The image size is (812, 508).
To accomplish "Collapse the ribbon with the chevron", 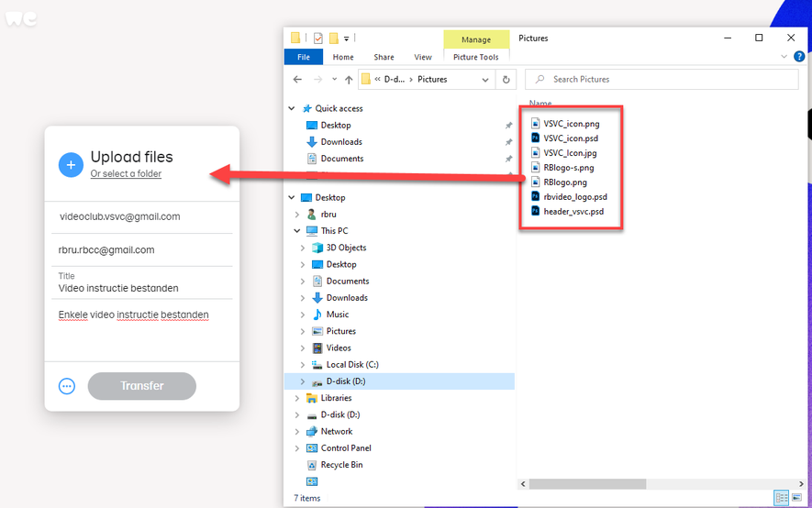I will click(x=784, y=56).
